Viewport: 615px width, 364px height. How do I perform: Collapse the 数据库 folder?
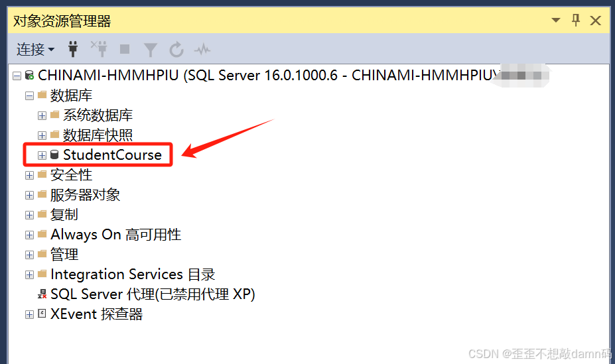(x=29, y=95)
